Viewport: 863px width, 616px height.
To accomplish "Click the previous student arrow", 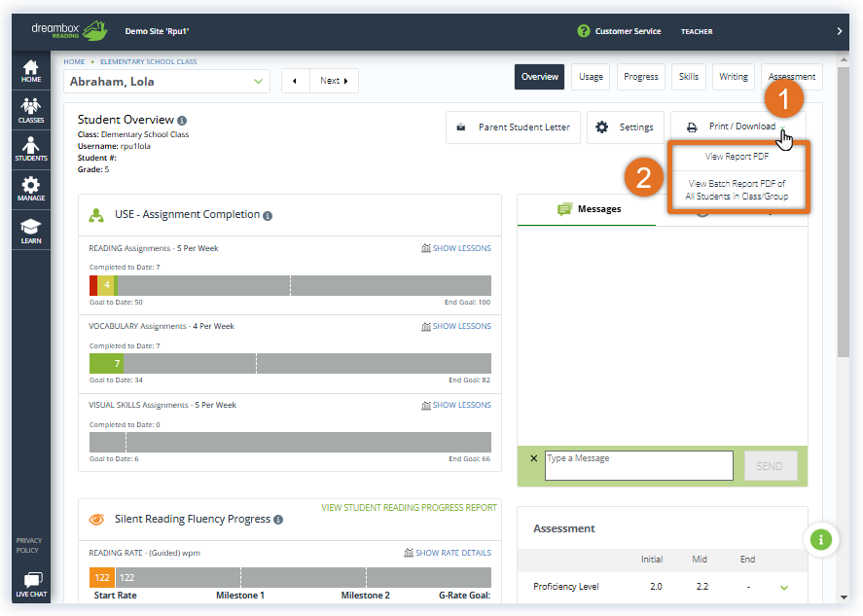I will (295, 81).
